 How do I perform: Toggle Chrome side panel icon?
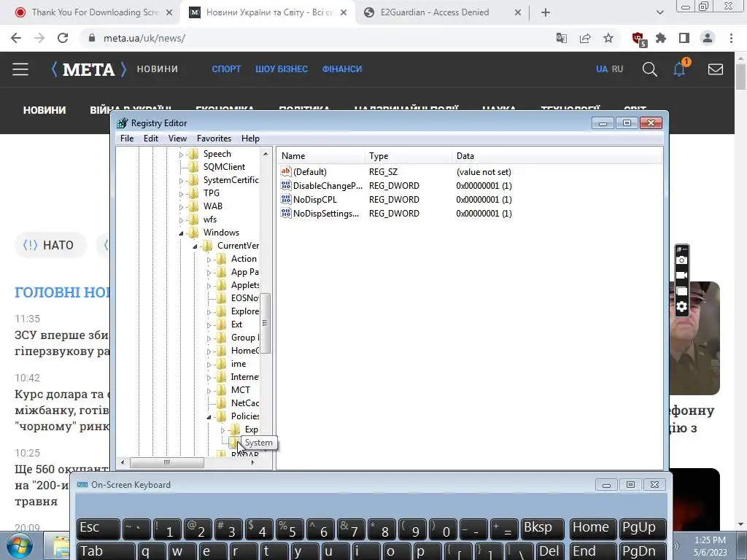tap(684, 38)
